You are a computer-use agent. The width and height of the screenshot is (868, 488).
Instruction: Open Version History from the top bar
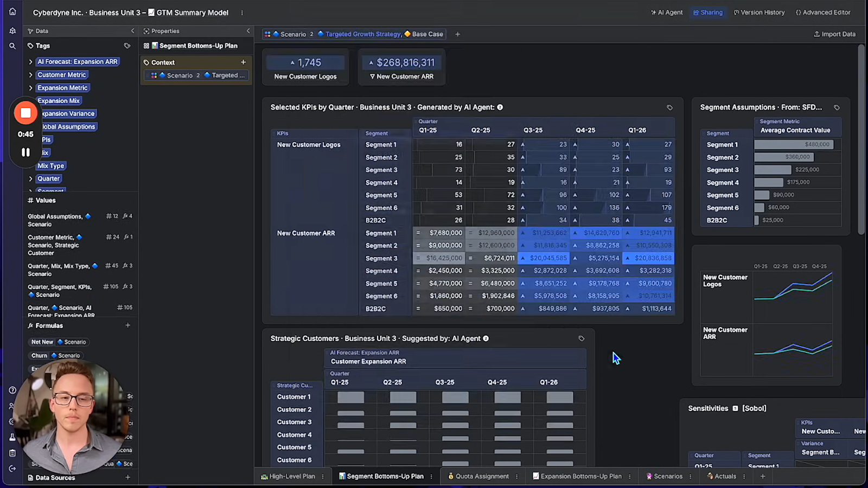[759, 12]
